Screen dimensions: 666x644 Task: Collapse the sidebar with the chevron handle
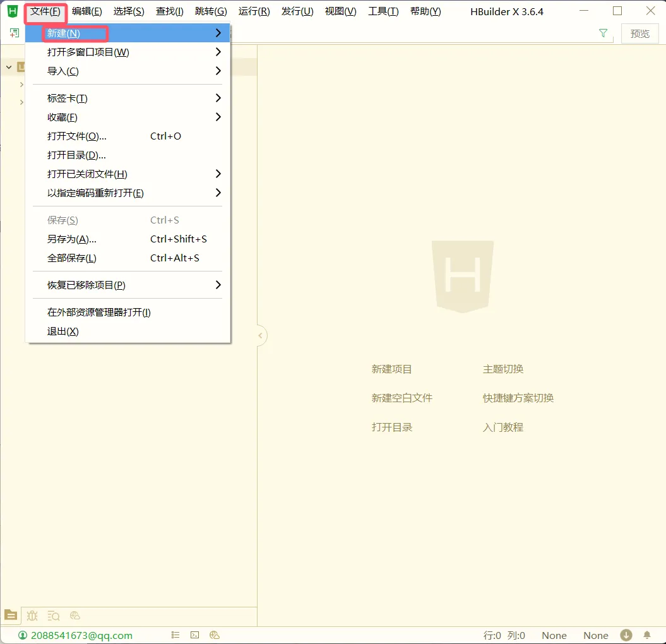click(261, 336)
